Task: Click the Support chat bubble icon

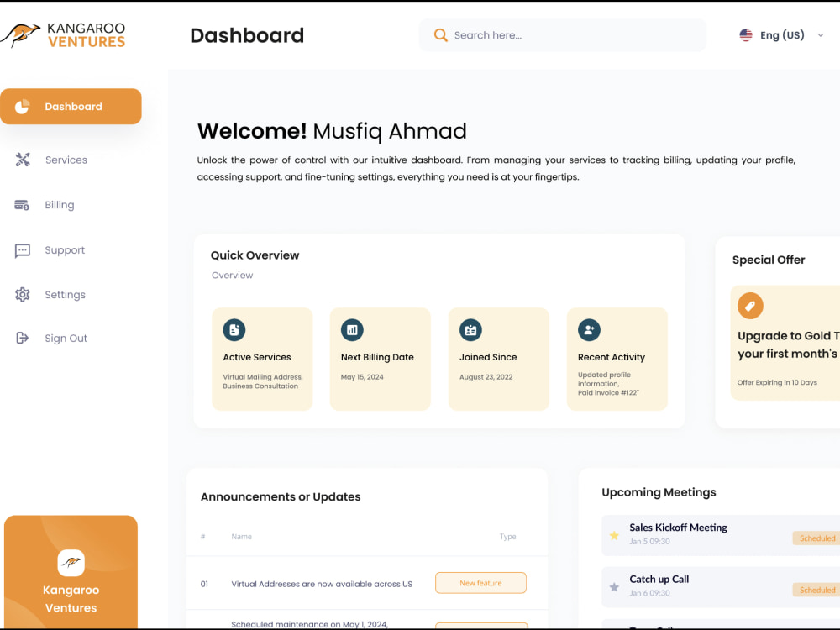Action: pyautogui.click(x=23, y=250)
